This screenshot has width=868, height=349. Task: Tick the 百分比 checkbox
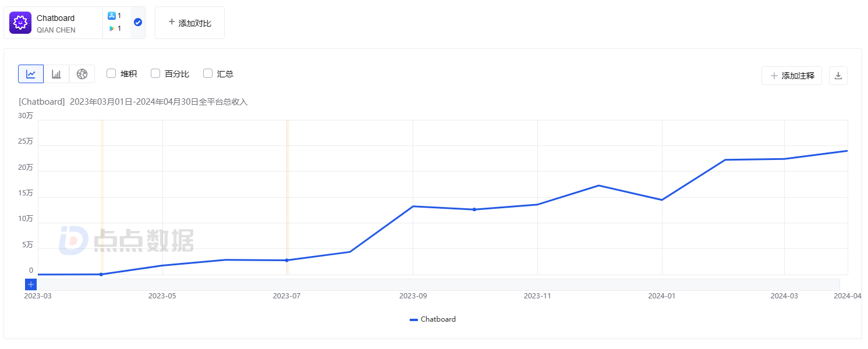(x=155, y=73)
